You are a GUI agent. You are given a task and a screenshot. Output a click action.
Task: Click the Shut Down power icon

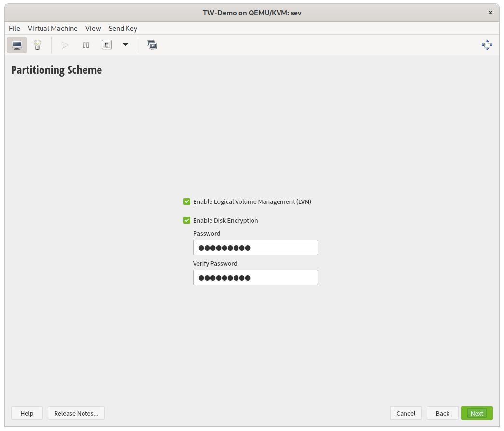(x=107, y=45)
